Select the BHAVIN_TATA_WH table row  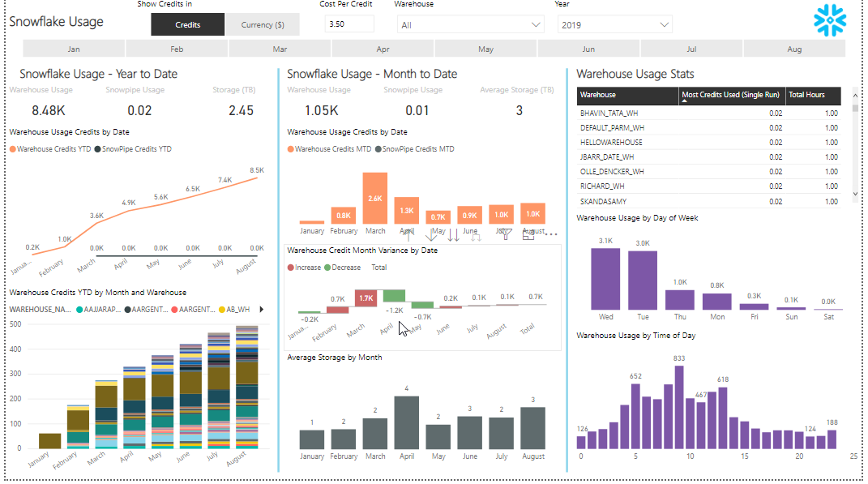[x=708, y=113]
